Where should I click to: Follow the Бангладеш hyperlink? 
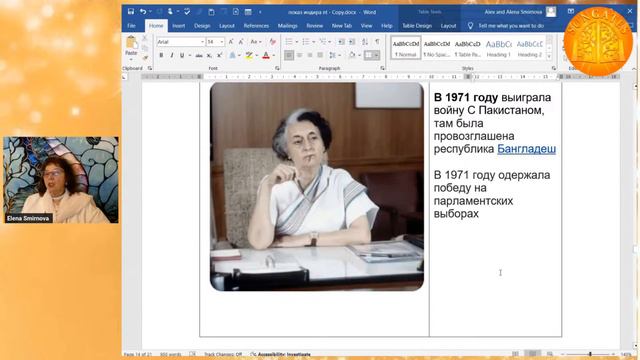(526, 149)
